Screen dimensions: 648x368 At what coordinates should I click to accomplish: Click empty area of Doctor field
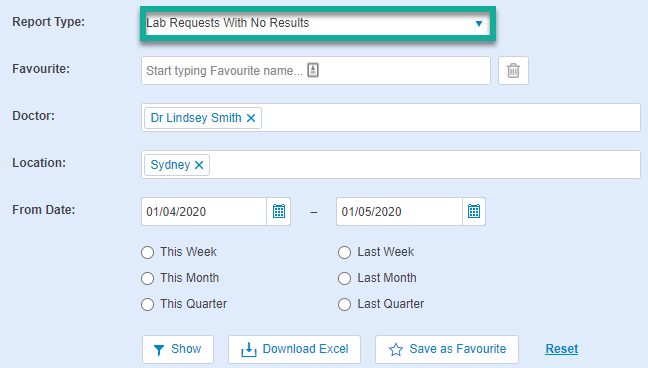pos(450,118)
